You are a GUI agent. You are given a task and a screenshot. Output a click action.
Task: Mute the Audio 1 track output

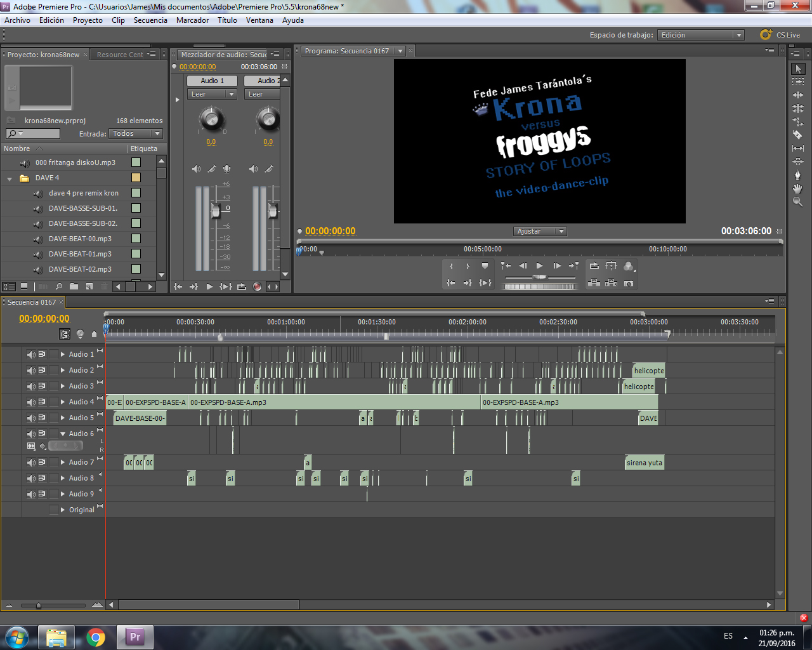point(30,354)
